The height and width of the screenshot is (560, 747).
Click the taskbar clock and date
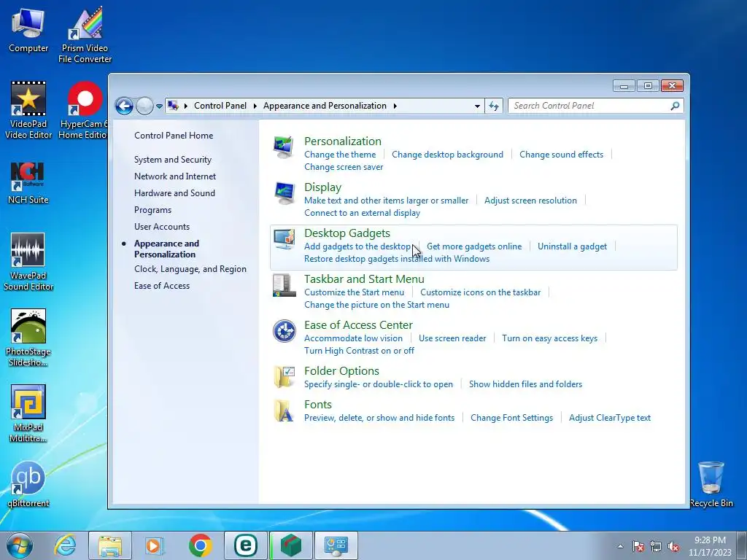[710, 546]
